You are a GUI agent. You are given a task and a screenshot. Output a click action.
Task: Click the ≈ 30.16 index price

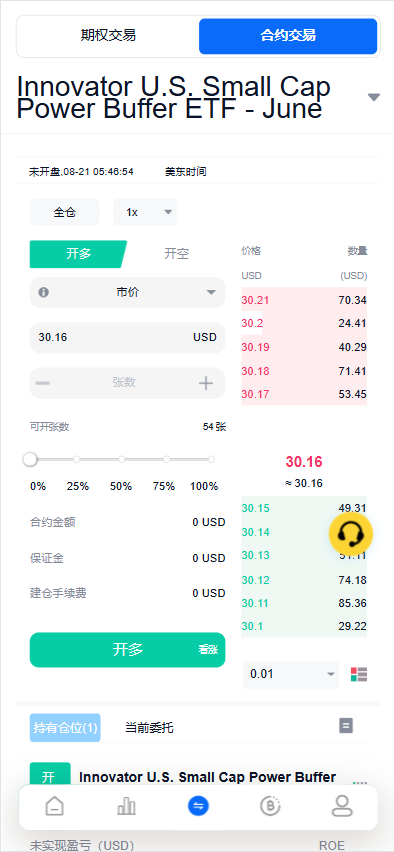click(x=304, y=483)
